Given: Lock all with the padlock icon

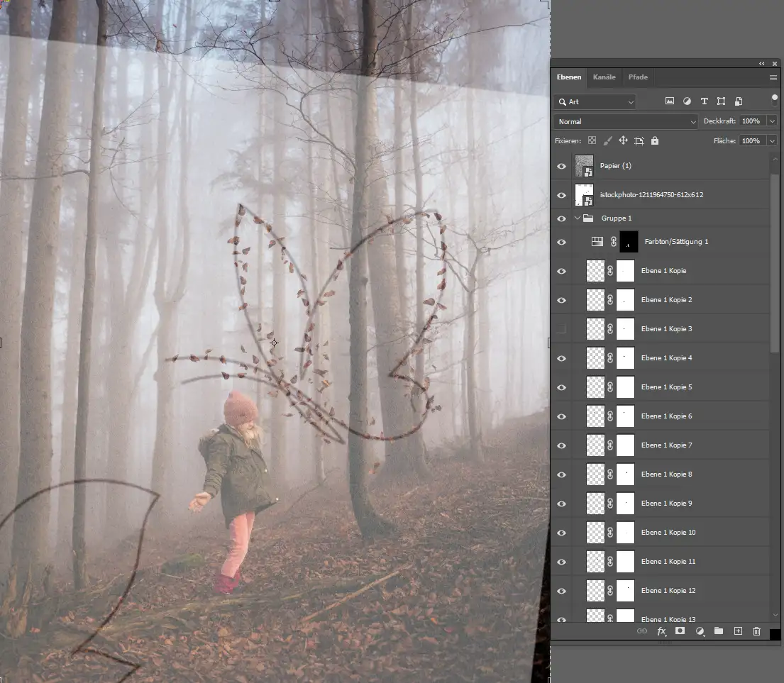Looking at the screenshot, I should (655, 141).
